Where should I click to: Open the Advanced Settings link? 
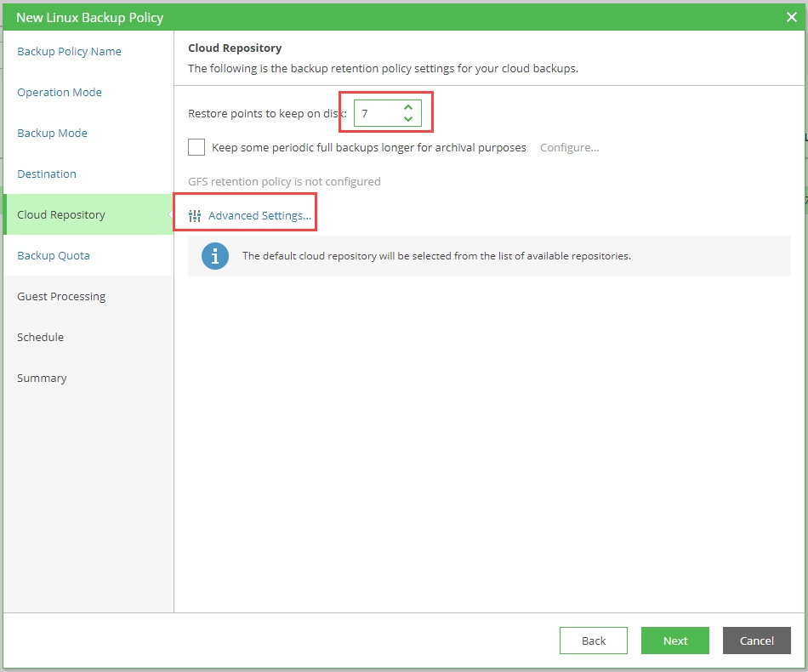[259, 216]
